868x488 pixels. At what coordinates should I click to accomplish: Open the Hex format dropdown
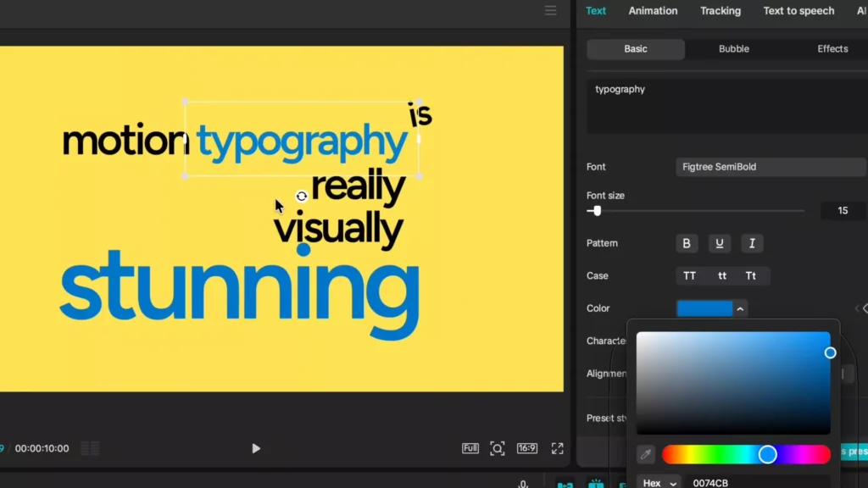click(659, 481)
